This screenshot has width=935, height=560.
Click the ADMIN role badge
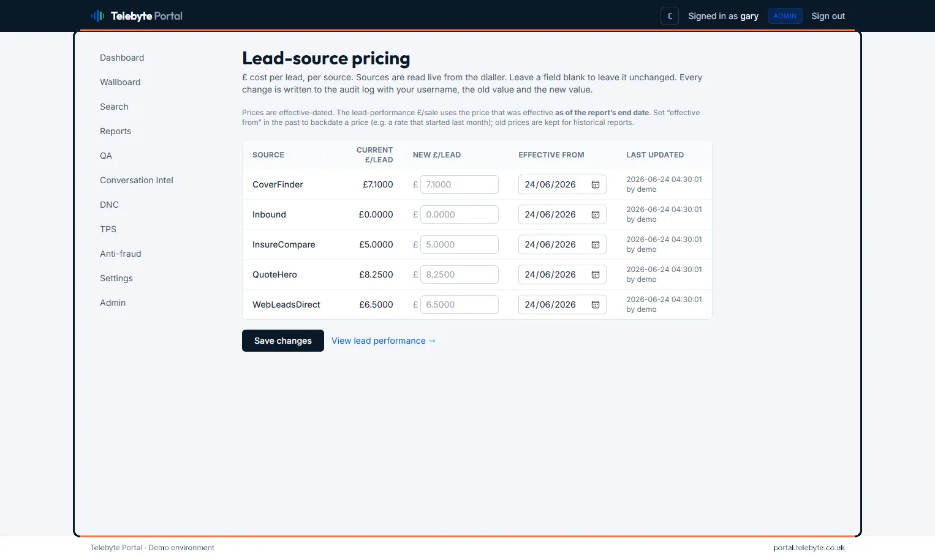click(785, 16)
